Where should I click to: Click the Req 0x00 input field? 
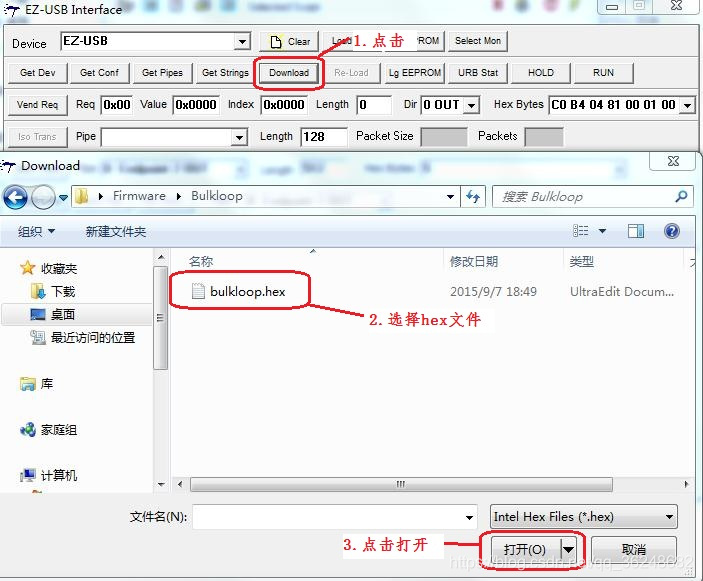pyautogui.click(x=117, y=105)
